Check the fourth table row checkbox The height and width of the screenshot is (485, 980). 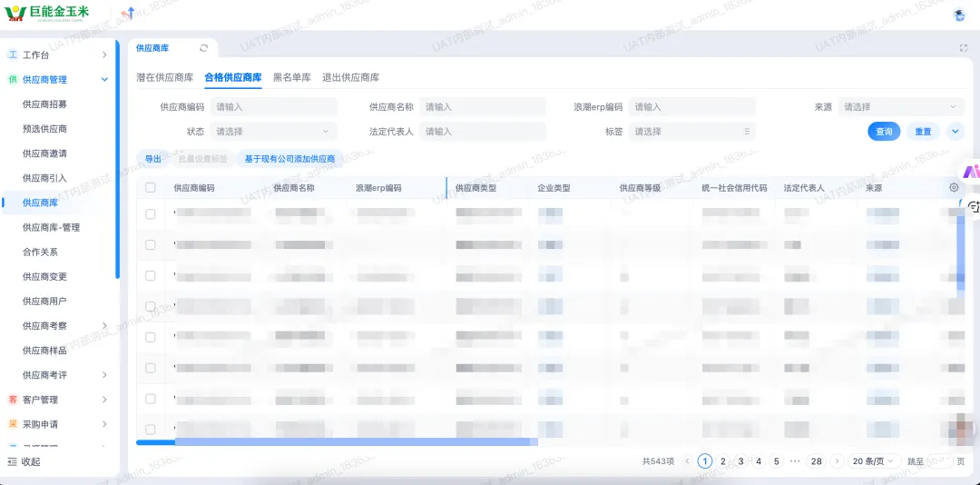[x=151, y=307]
